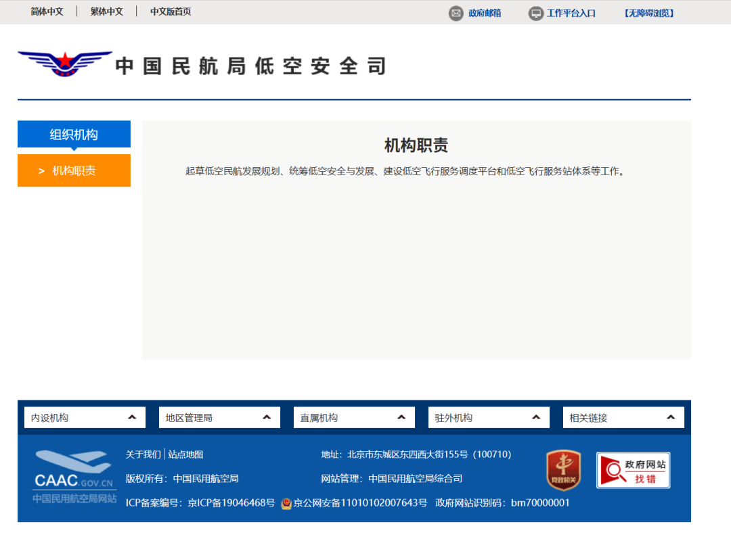This screenshot has height=560, width=731.
Task: Click the 京ICP备19046468号 link
Action: 231,503
